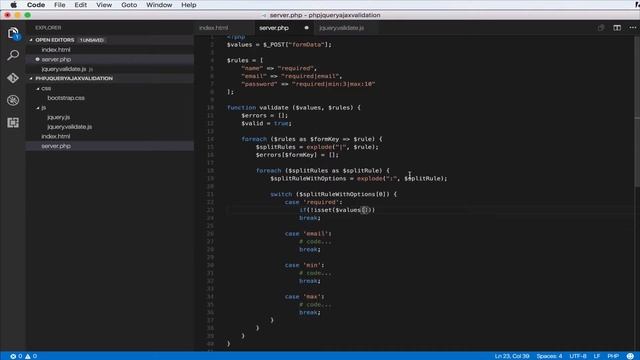Open the editor more actions ellipsis
Viewport: 640px width, 360px height.
point(632,28)
